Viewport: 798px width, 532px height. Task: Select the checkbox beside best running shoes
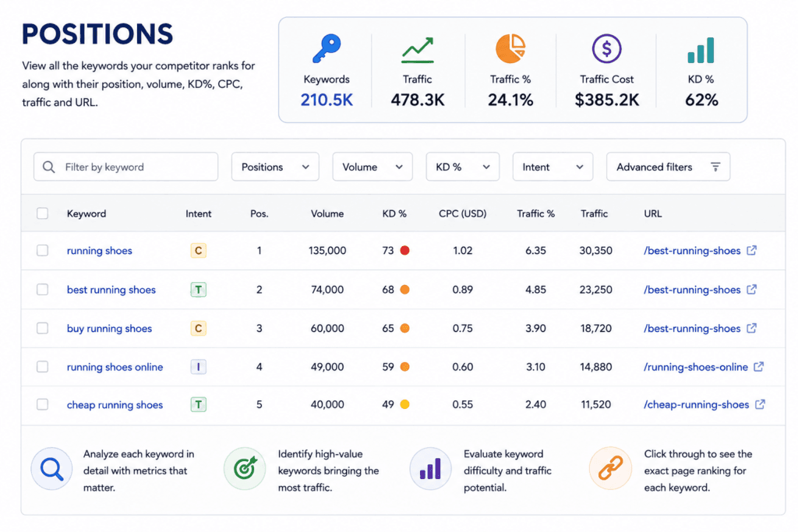pyautogui.click(x=42, y=290)
